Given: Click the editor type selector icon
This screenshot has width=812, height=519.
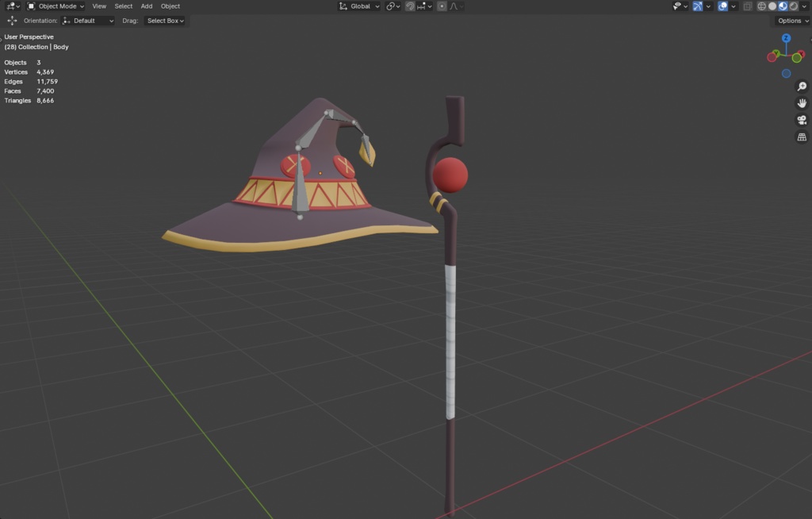Looking at the screenshot, I should point(11,6).
